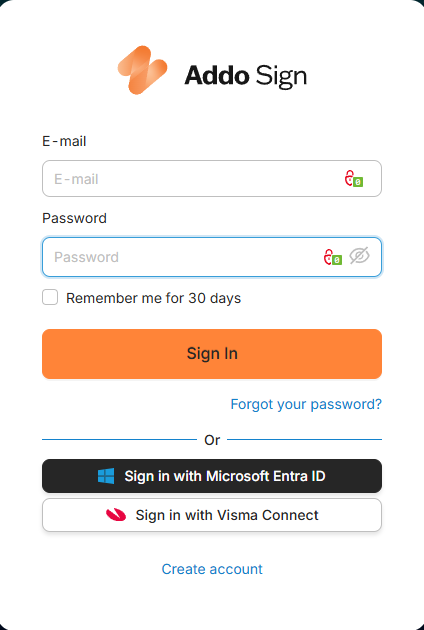Open the 'Forgot your password?' link
Viewport: 424px width, 630px height.
click(x=306, y=404)
